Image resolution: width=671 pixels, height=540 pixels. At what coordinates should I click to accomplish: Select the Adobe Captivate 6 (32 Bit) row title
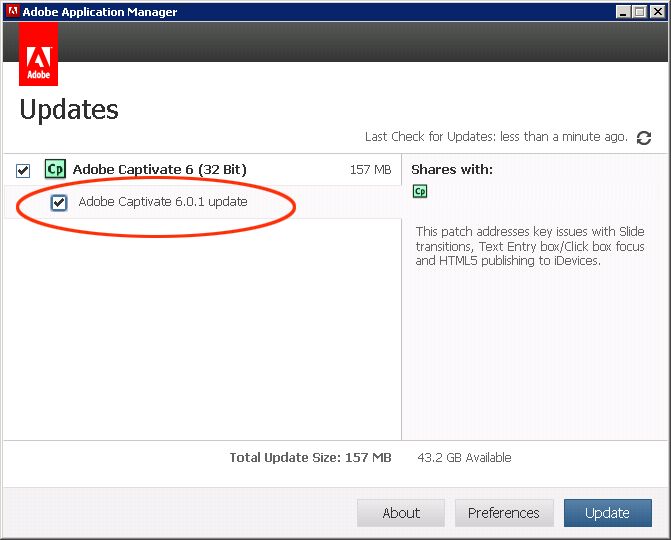click(x=160, y=169)
